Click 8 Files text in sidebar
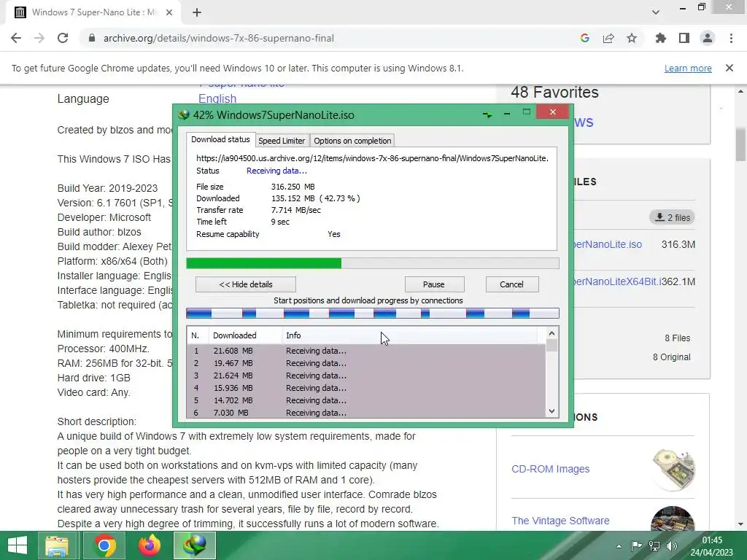Viewport: 747px width, 560px height. point(678,338)
